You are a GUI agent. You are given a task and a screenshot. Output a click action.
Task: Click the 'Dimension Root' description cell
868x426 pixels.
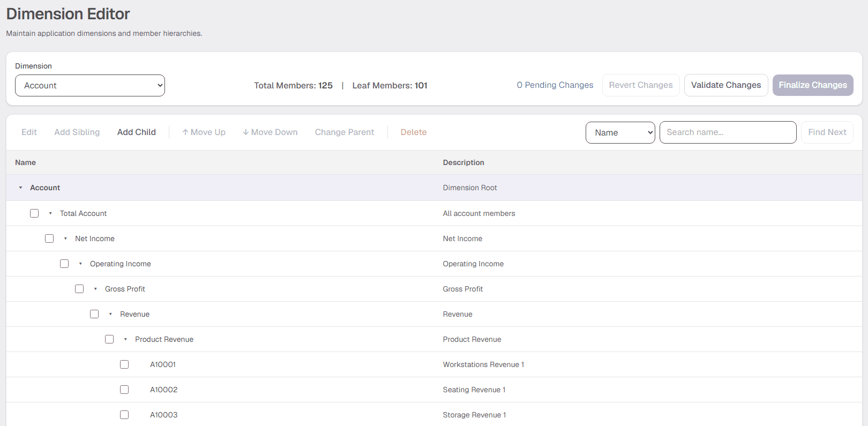470,188
